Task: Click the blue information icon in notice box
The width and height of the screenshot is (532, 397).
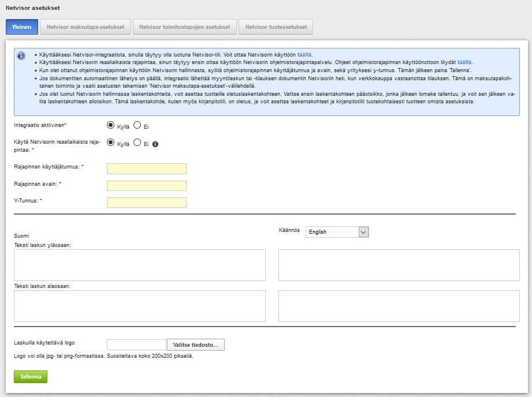Action: (x=21, y=55)
